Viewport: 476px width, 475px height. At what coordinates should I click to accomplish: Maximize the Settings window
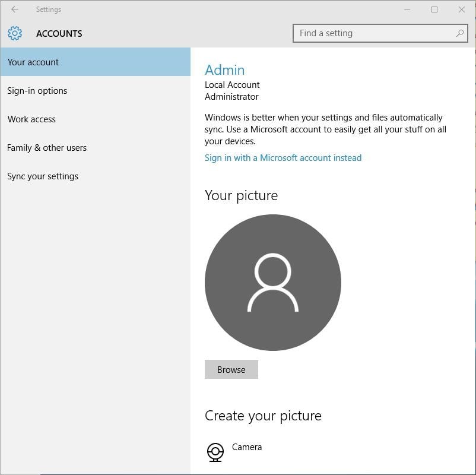(434, 9)
